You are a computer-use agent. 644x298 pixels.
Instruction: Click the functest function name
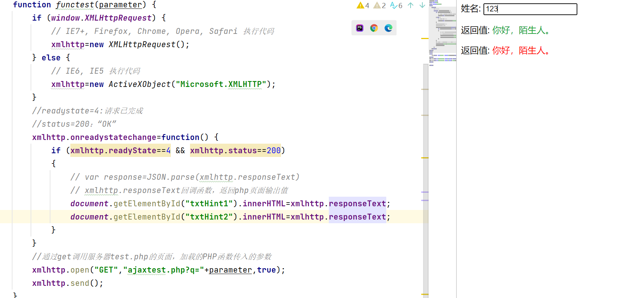(75, 5)
